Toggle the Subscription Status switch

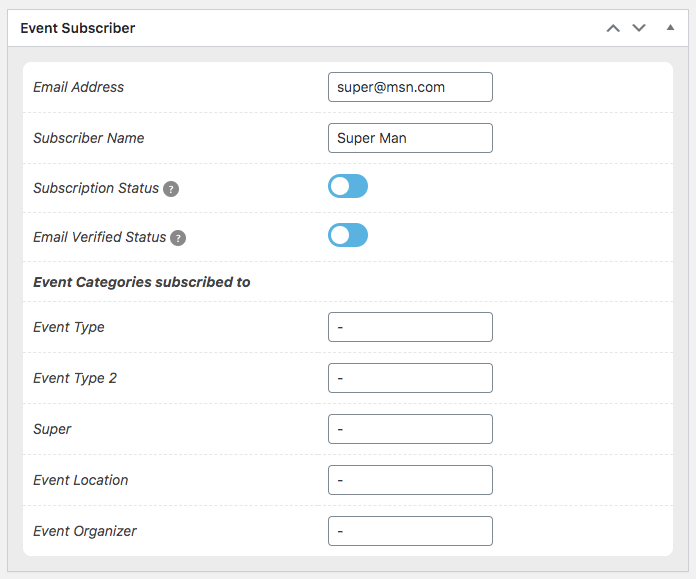coord(348,186)
